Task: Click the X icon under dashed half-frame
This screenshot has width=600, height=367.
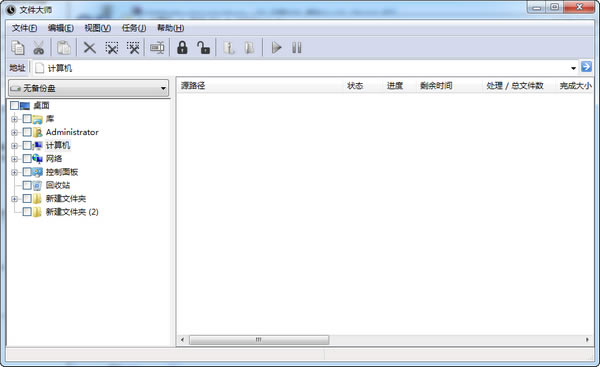Action: coord(133,48)
